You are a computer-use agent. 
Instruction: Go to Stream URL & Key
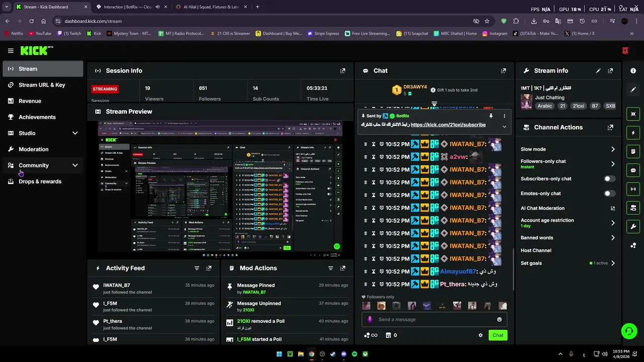tap(42, 85)
